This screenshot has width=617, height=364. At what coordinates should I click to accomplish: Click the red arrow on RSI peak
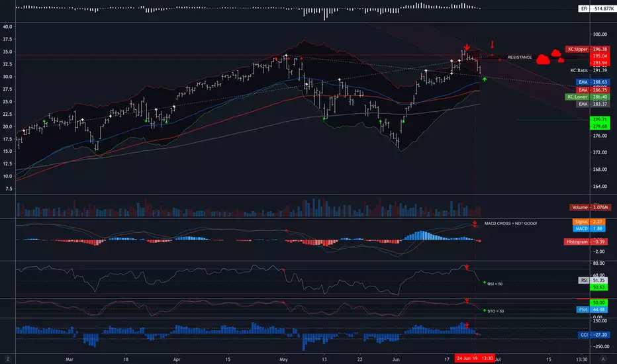pyautogui.click(x=467, y=267)
